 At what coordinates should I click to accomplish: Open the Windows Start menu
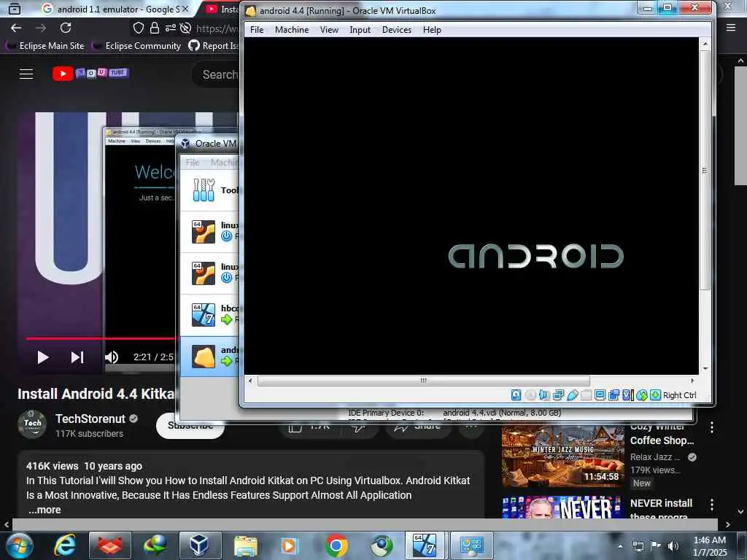[20, 545]
